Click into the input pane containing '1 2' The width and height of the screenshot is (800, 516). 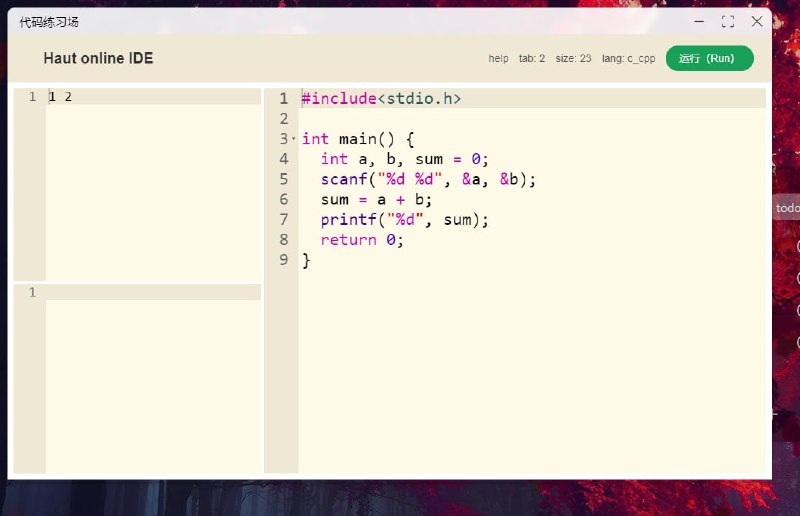[x=153, y=184]
